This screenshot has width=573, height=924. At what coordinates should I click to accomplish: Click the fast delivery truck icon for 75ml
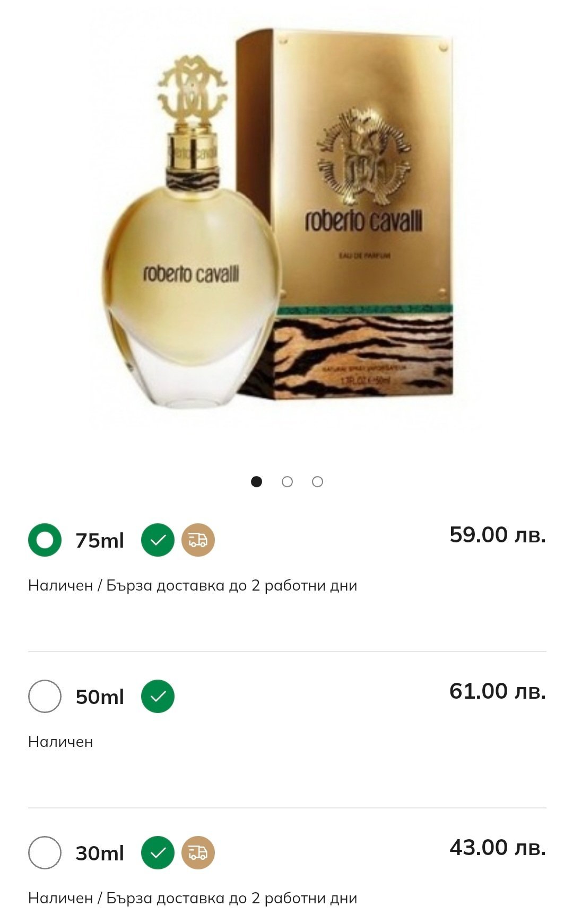[198, 540]
